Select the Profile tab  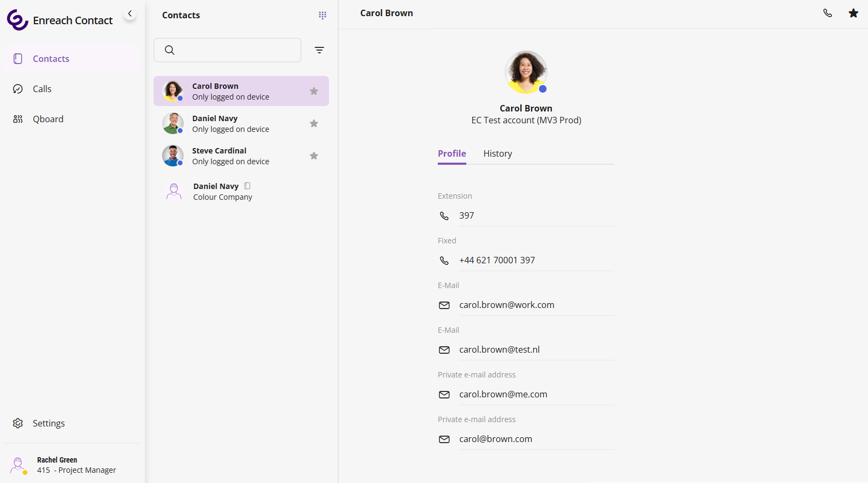(x=452, y=153)
